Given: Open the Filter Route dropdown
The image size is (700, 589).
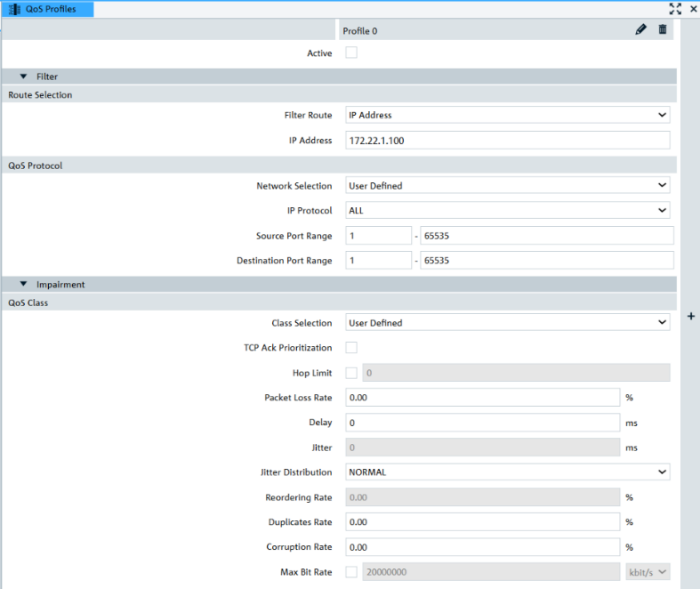Looking at the screenshot, I should pyautogui.click(x=508, y=115).
